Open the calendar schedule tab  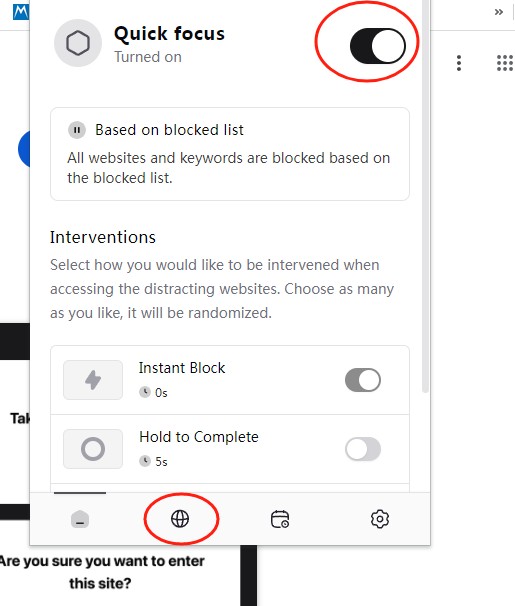click(280, 519)
